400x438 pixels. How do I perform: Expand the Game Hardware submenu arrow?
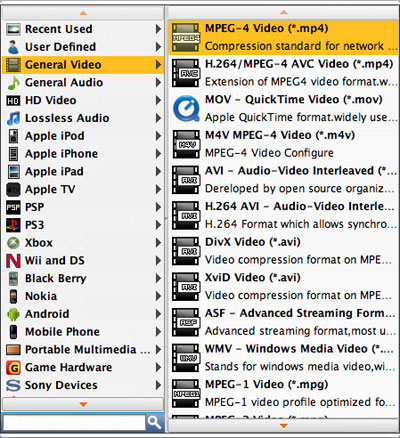(158, 367)
